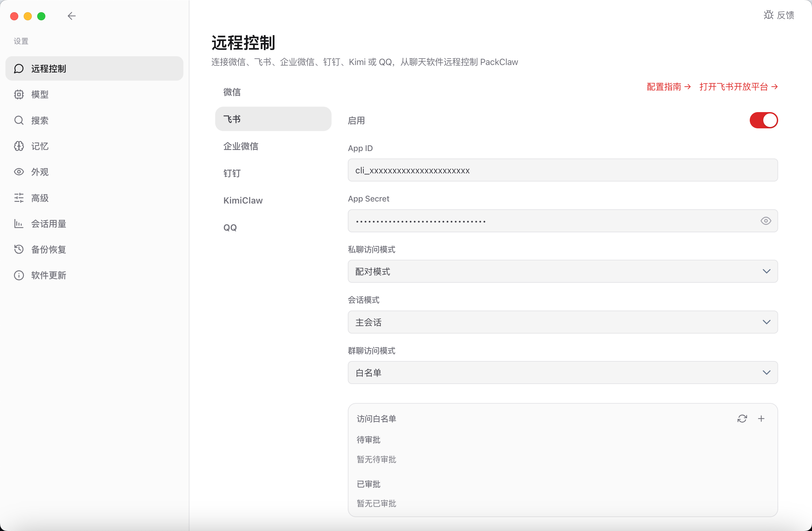This screenshot has width=812, height=531.
Task: Click the back arrow icon
Action: tap(71, 16)
